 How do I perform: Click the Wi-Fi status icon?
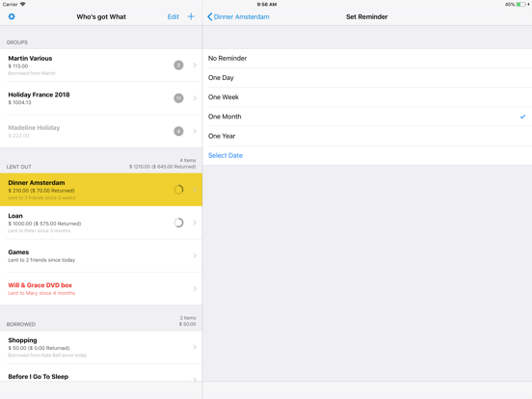click(x=23, y=4)
